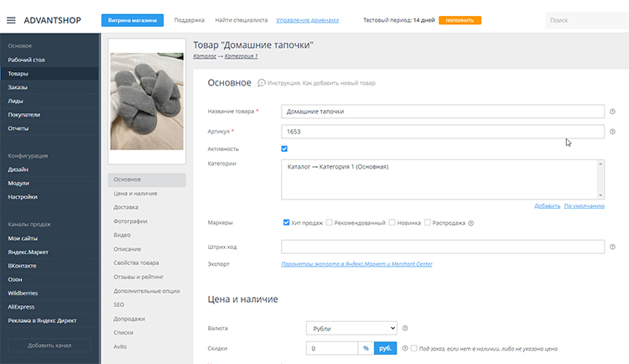Enable the Новинка marker checkbox
This screenshot has height=364, width=629.
392,223
